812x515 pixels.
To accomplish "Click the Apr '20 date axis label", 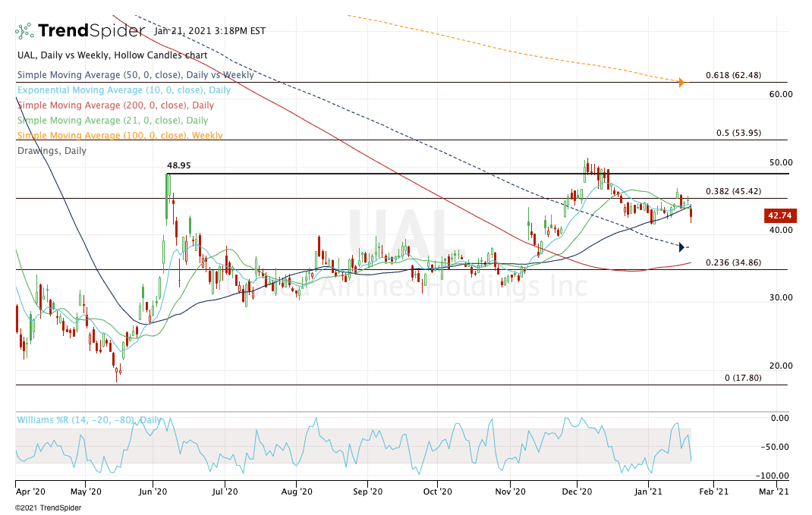I will tap(30, 491).
